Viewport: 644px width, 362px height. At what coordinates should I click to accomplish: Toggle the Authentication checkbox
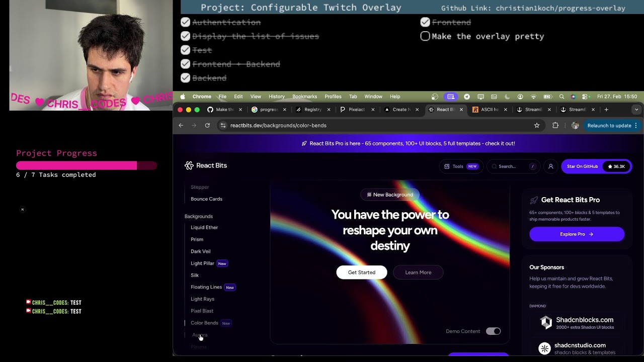186,22
